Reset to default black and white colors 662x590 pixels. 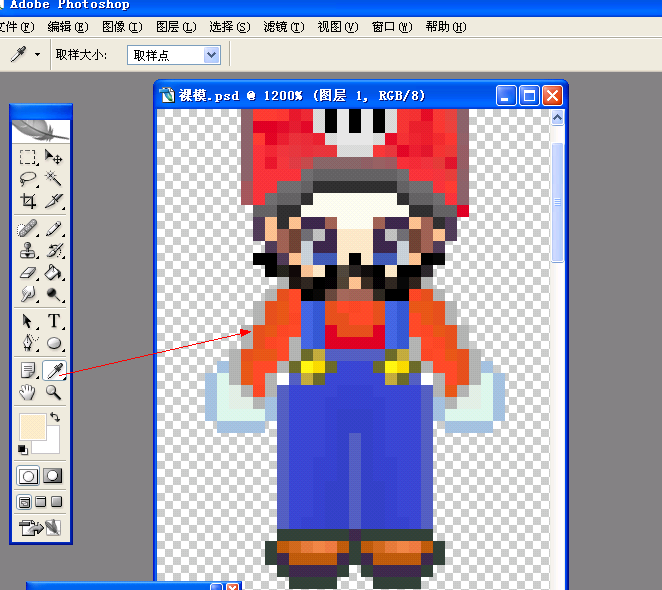click(x=23, y=450)
